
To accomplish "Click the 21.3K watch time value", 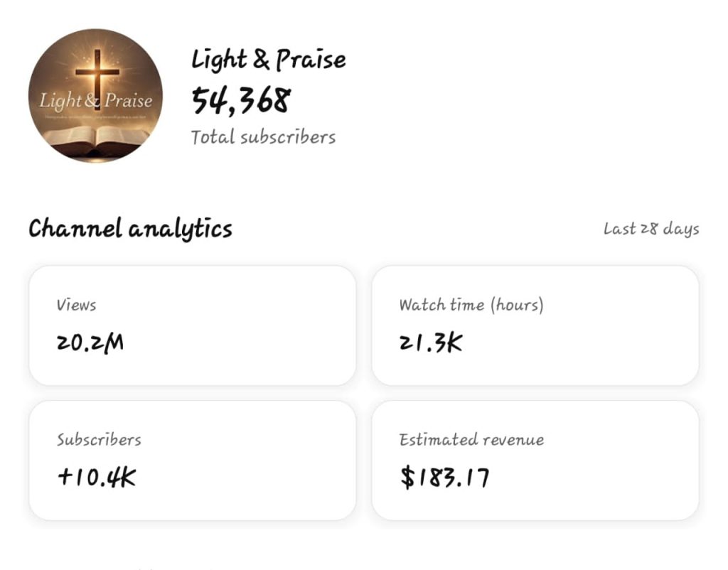I will tap(430, 343).
